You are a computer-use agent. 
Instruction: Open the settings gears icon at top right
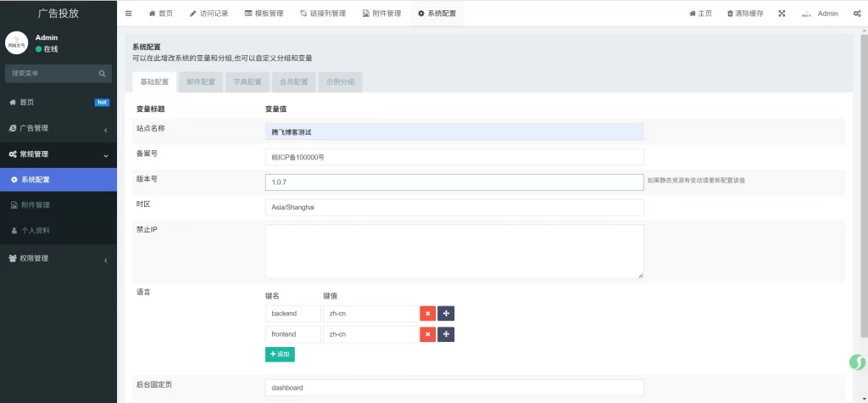pos(856,14)
